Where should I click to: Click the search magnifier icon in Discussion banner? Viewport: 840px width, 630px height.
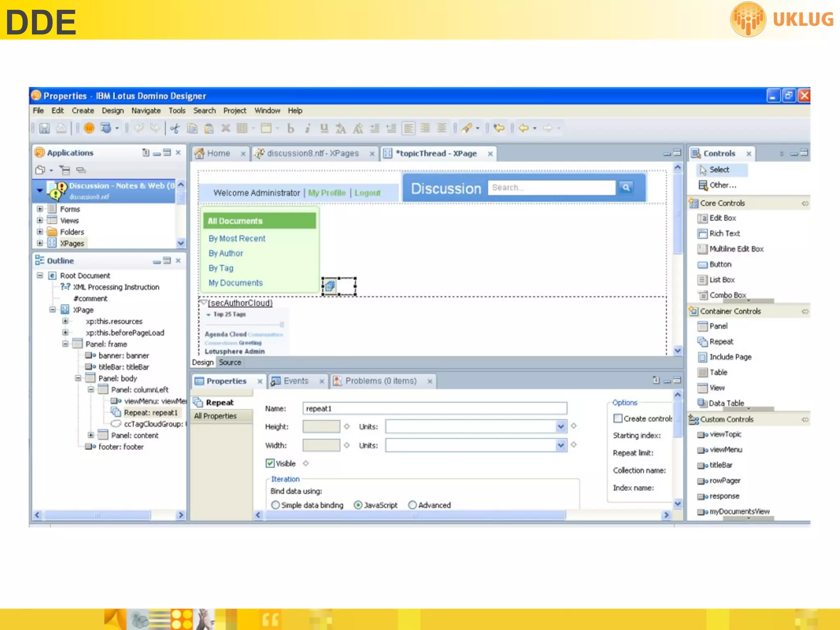(x=626, y=187)
